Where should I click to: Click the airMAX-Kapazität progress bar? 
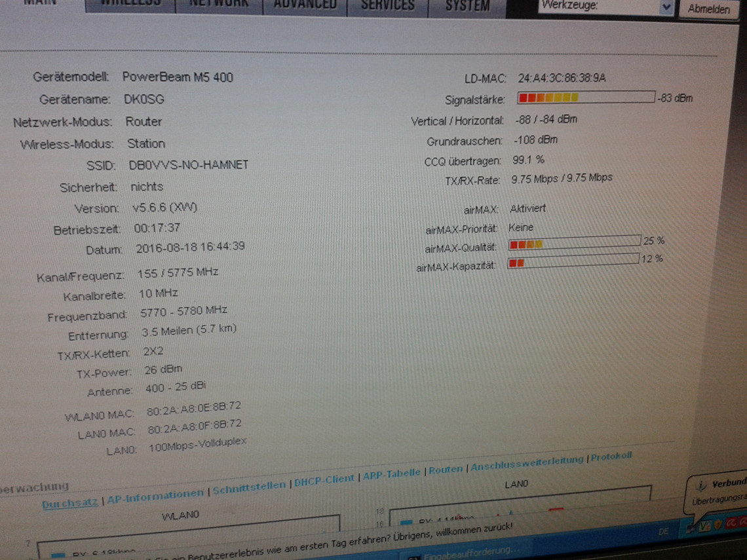tap(573, 261)
